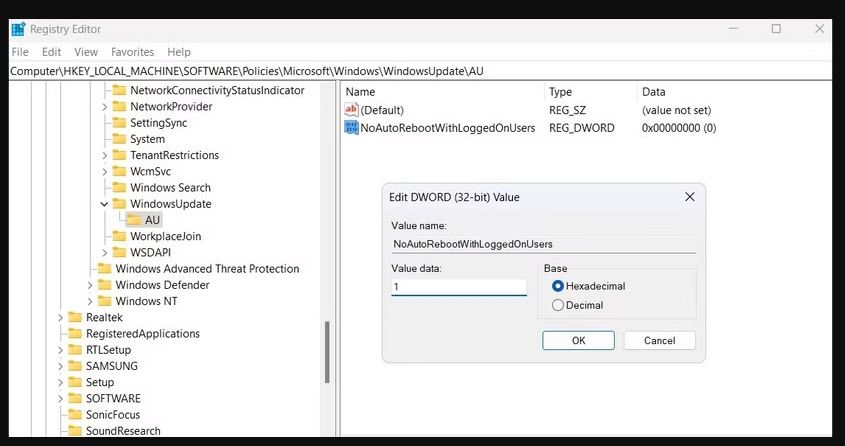Select the Hexadecimal base radio button
Viewport: 845px width, 446px height.
click(x=558, y=286)
